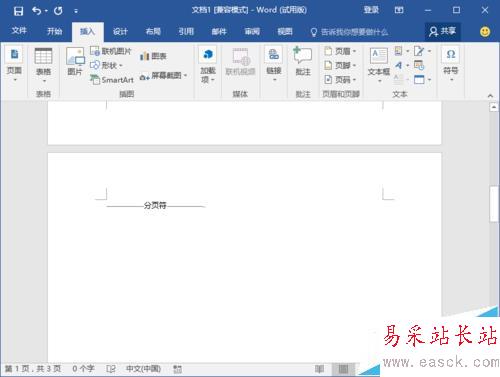
Task: Open the undo history dropdown arrow
Action: coord(46,11)
